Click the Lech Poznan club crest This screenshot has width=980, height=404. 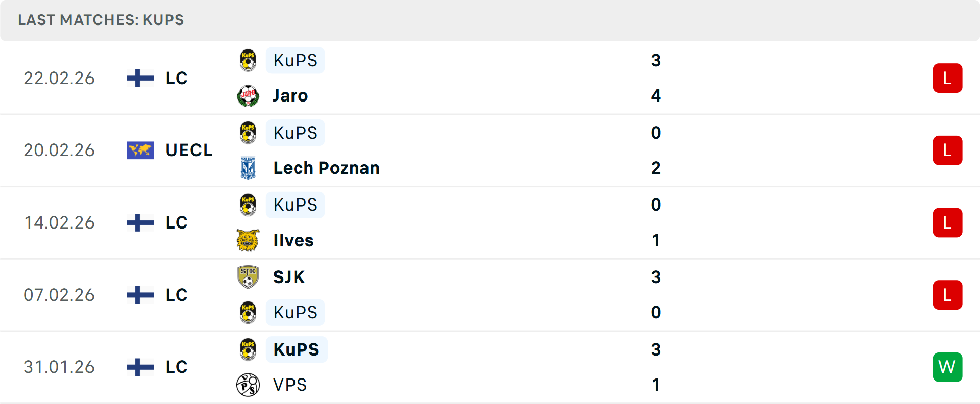tap(248, 168)
